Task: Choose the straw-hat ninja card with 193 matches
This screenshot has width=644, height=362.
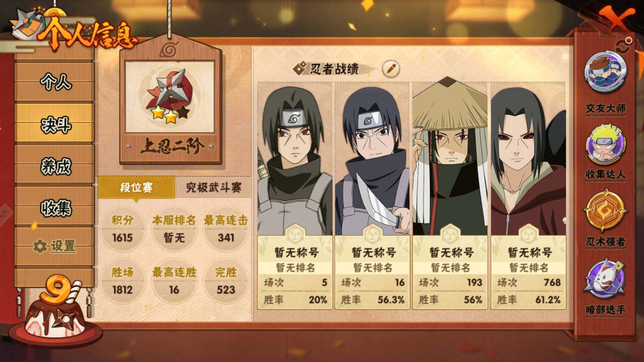Action: click(x=450, y=195)
